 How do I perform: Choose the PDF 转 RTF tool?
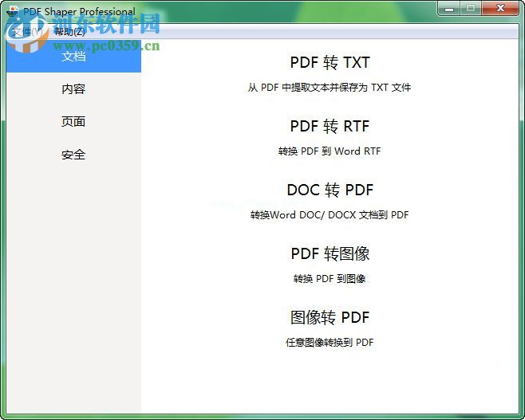click(x=330, y=127)
